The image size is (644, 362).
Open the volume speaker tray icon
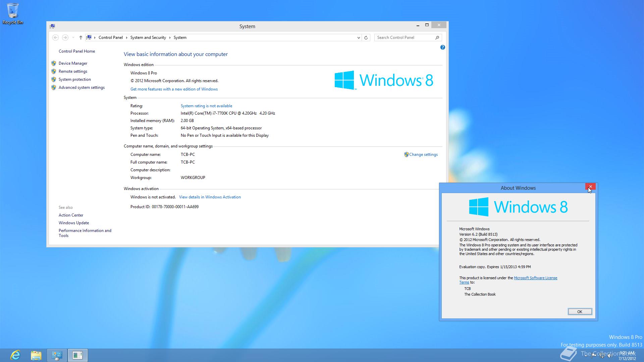click(x=610, y=355)
